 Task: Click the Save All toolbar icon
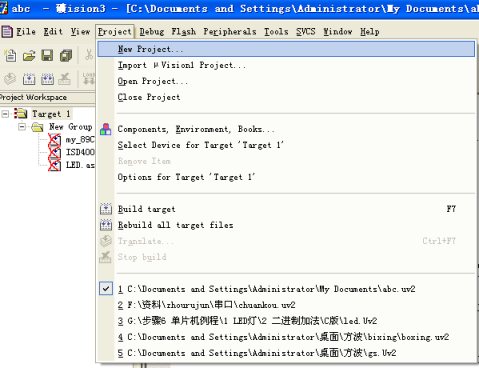coord(66,56)
